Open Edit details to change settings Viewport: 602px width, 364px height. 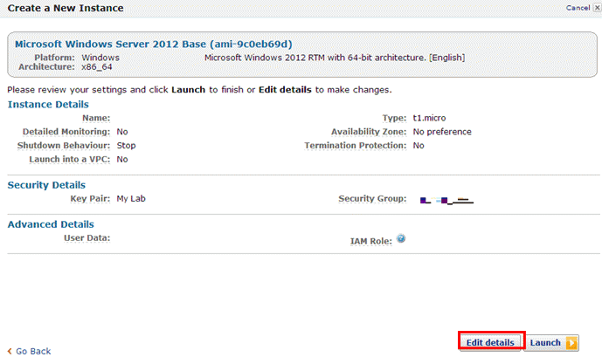point(490,342)
